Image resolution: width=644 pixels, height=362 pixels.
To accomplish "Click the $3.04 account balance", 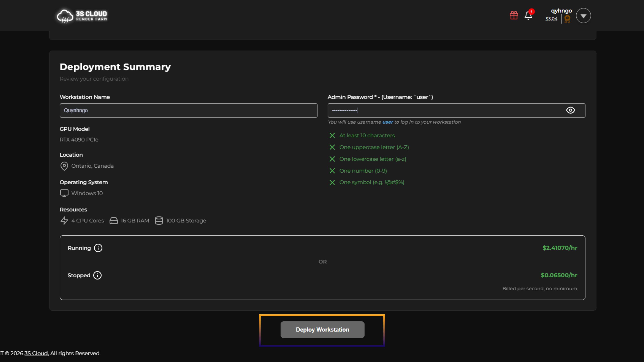I will 551,19.
